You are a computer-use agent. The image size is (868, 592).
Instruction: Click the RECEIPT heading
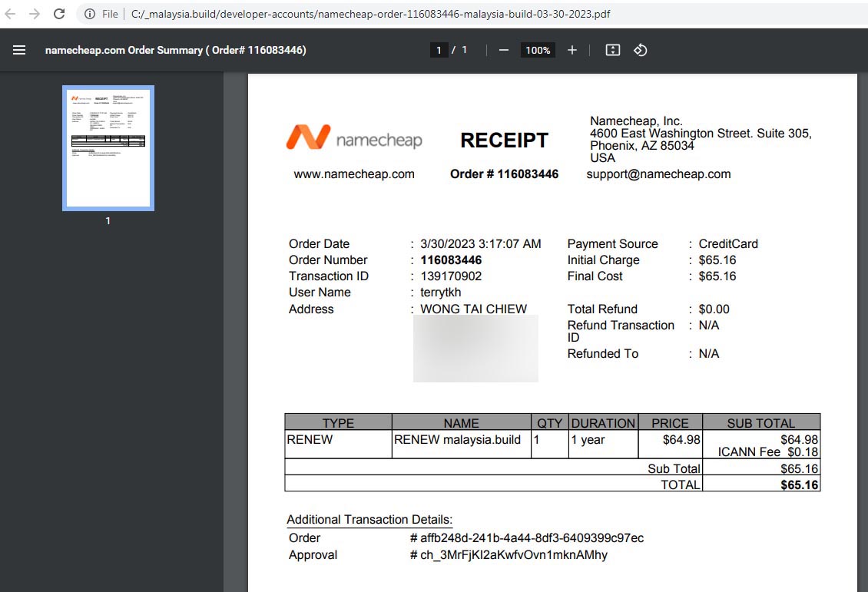[x=505, y=141]
